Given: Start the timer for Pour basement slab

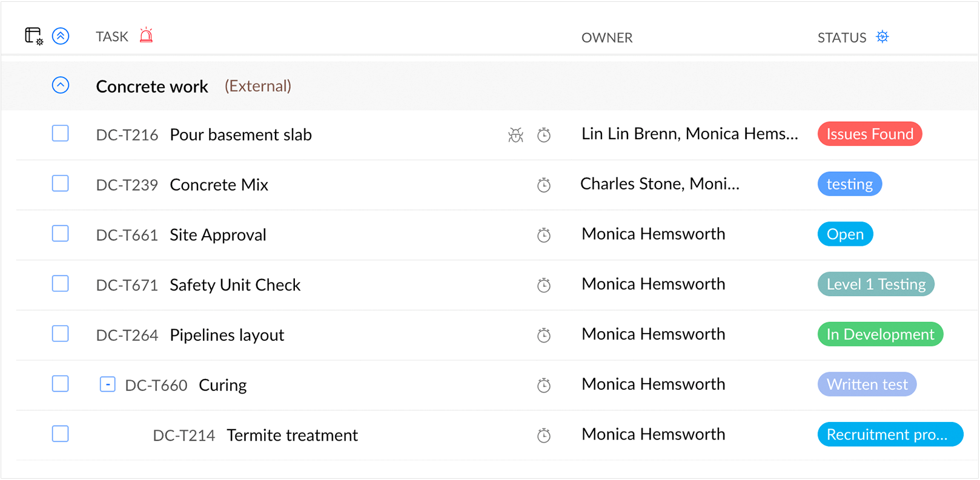Looking at the screenshot, I should [544, 135].
